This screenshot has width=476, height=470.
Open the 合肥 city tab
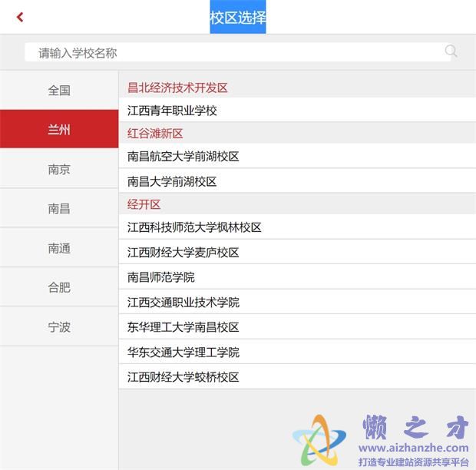59,287
